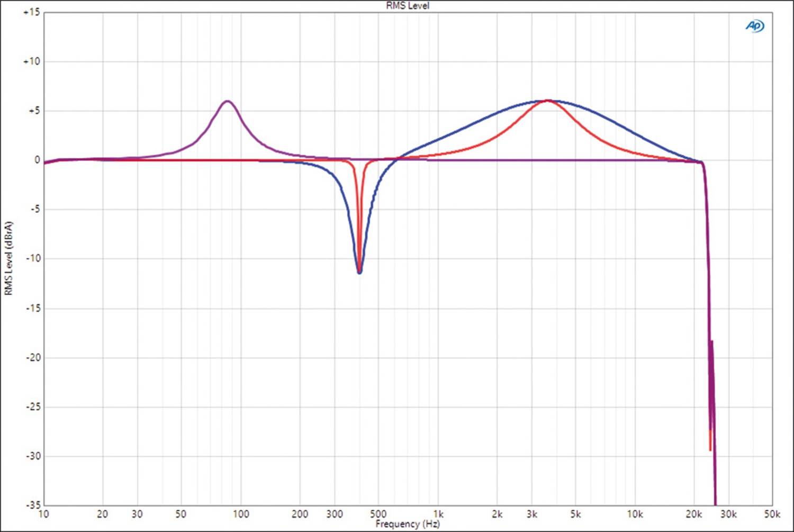
Task: Click the 50k frequency axis label
Action: coord(772,514)
